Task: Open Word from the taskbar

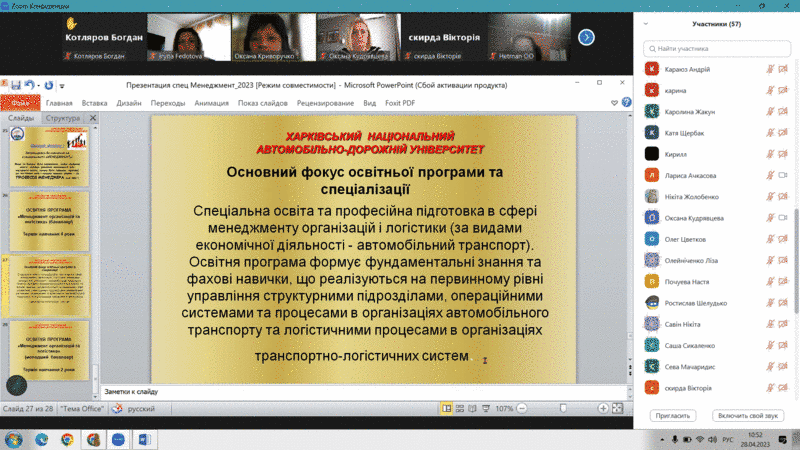Action: point(143,439)
